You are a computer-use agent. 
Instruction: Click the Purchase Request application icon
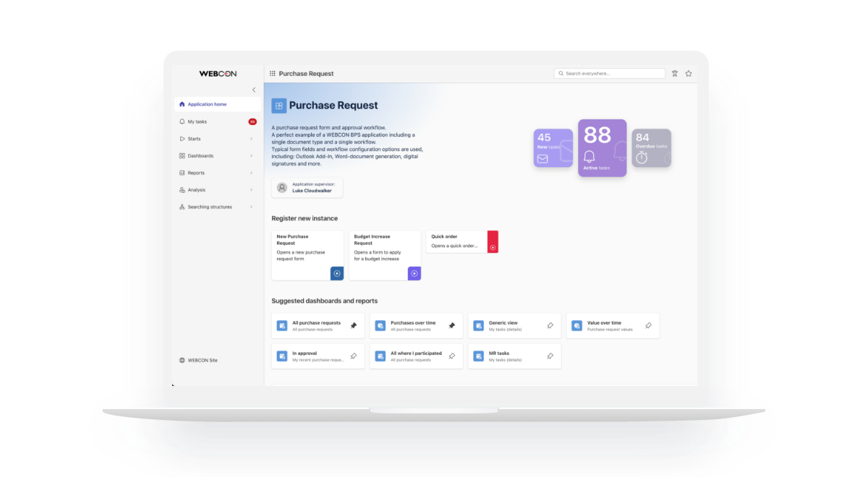pos(278,106)
